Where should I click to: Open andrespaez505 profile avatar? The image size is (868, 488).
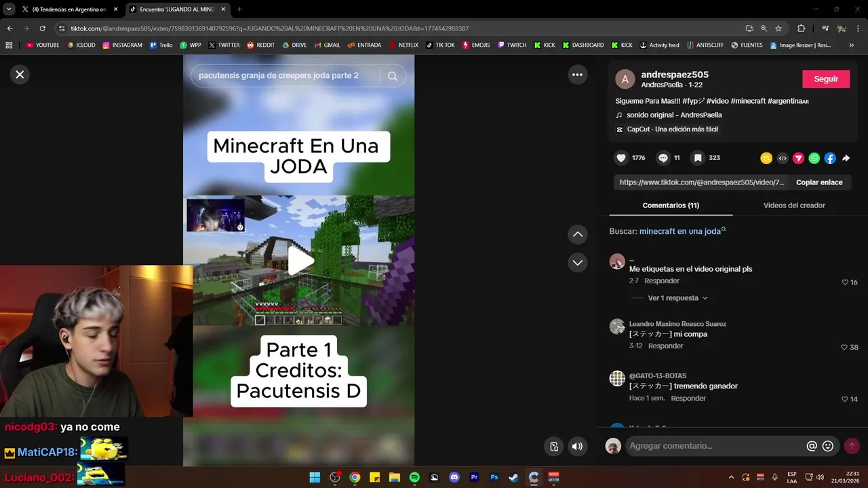625,79
